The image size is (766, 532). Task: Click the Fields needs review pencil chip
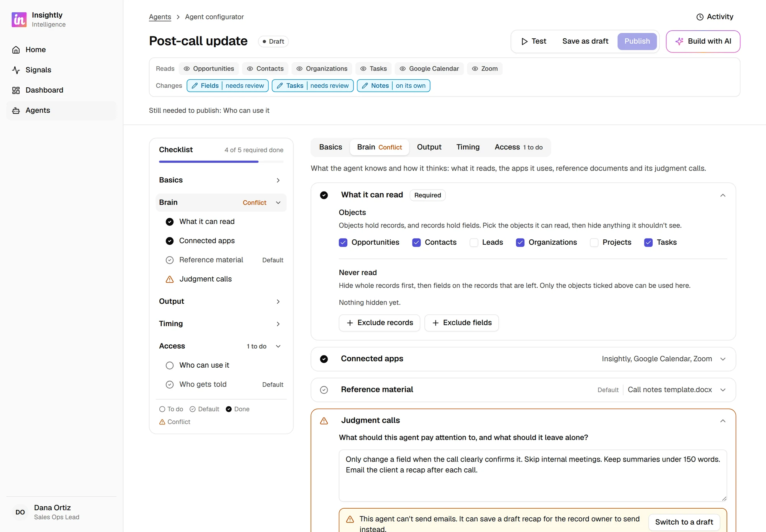click(x=228, y=86)
